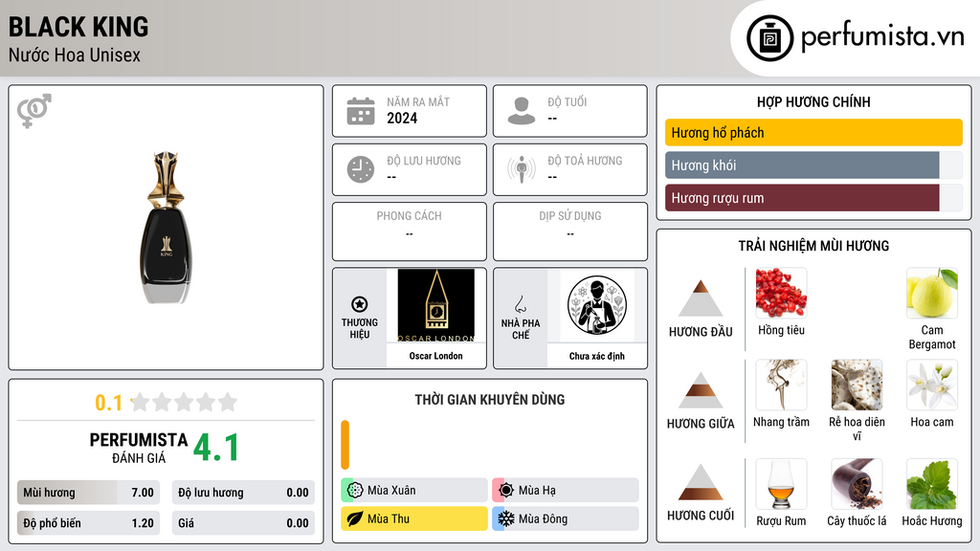Click the snowflake icon for Mùa Đông

coord(506,518)
